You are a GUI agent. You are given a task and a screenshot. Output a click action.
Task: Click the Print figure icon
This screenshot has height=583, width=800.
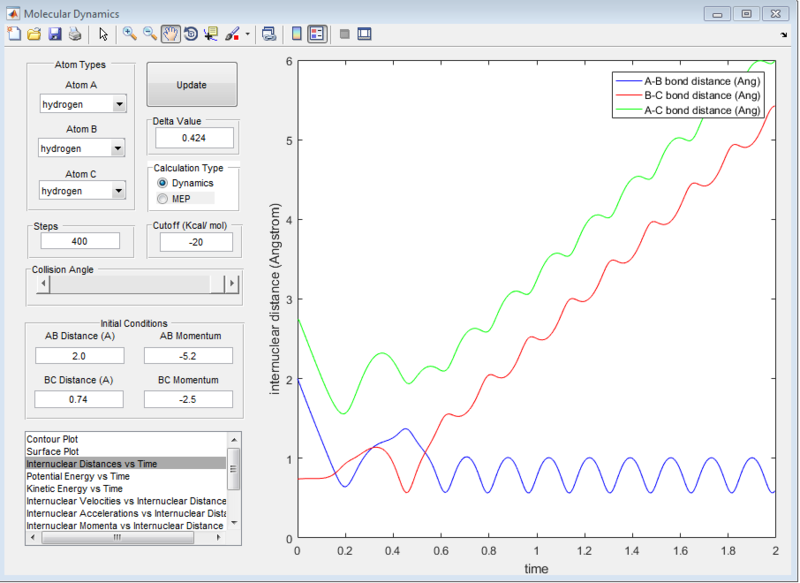pyautogui.click(x=75, y=34)
